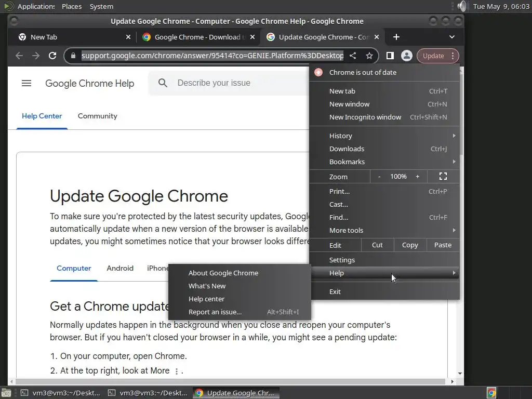Viewport: 532px width, 399px height.
Task: Click the lock icon in address bar
Action: coord(73,56)
